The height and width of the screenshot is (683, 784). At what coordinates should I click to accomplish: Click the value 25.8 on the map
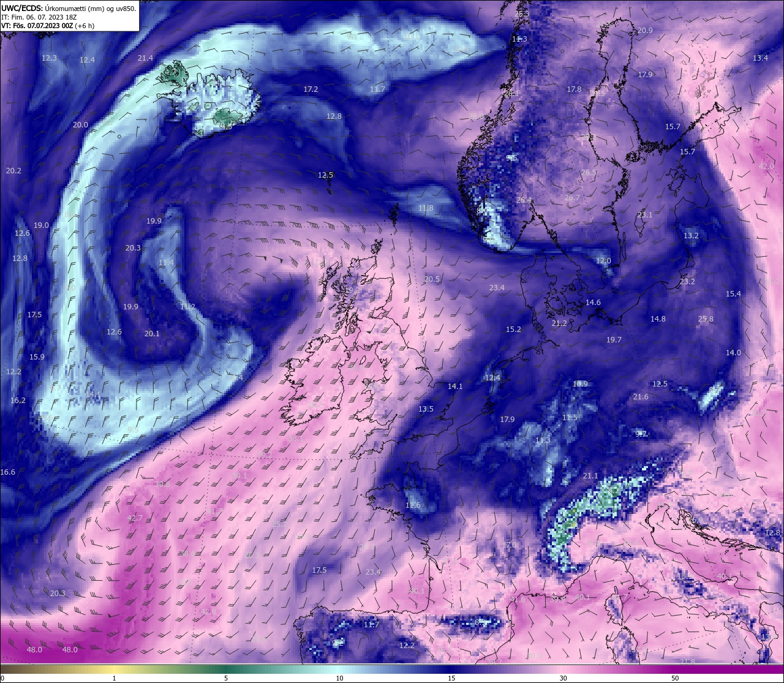tap(706, 319)
